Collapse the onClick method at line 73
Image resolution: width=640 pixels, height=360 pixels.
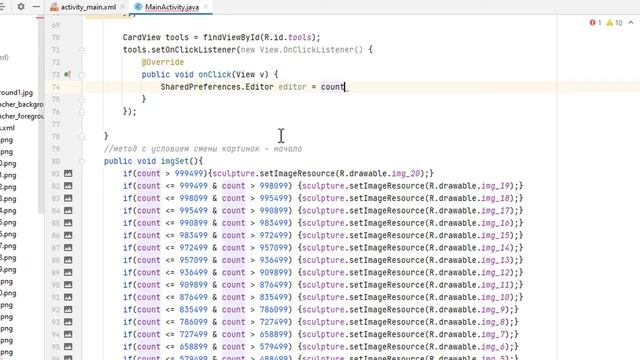pyautogui.click(x=82, y=75)
